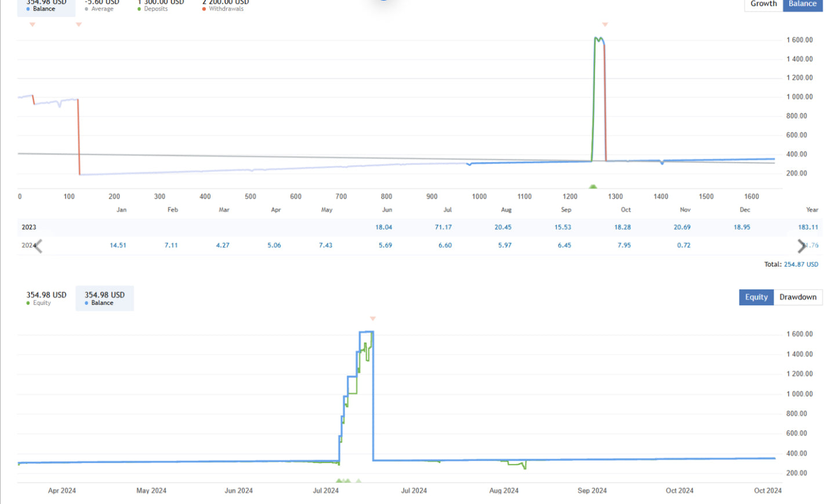This screenshot has height=504, width=838.
Task: Click the 2024 October value 7.95
Action: pos(625,245)
